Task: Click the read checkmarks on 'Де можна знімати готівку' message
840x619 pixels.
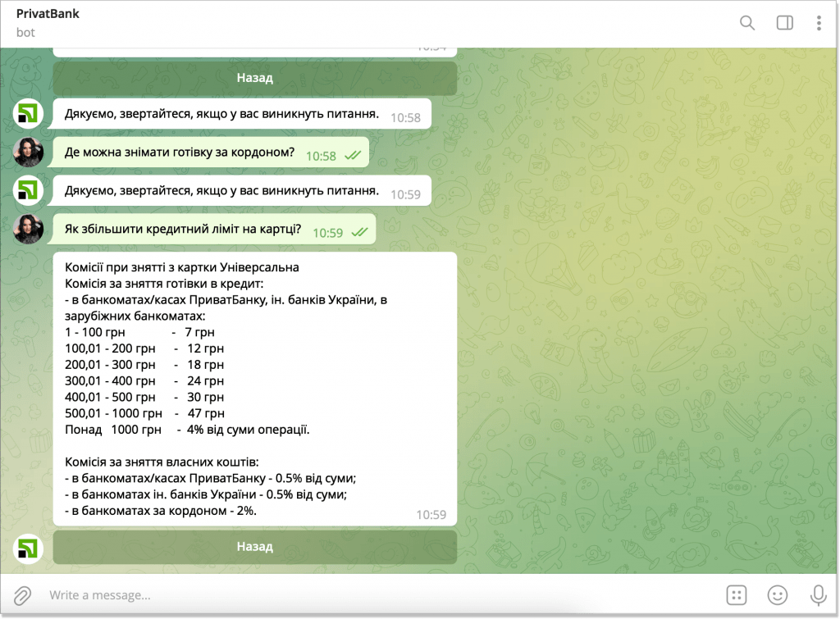Action: point(353,156)
